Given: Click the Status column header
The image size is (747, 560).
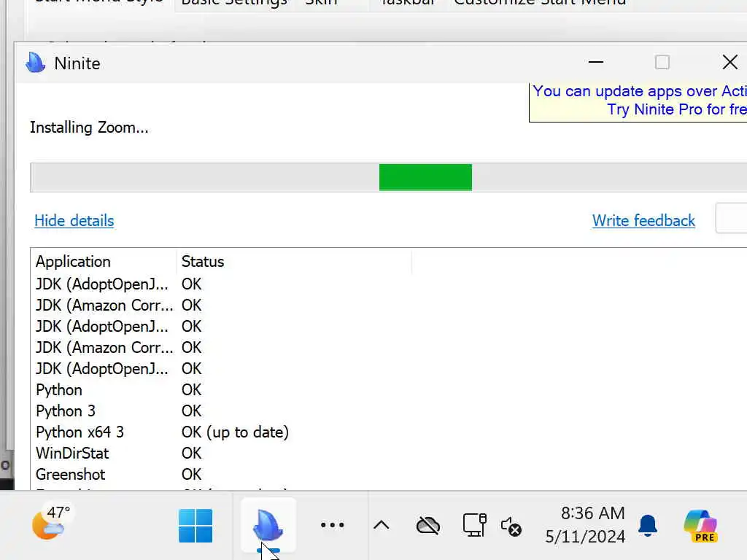Looking at the screenshot, I should 293,262.
